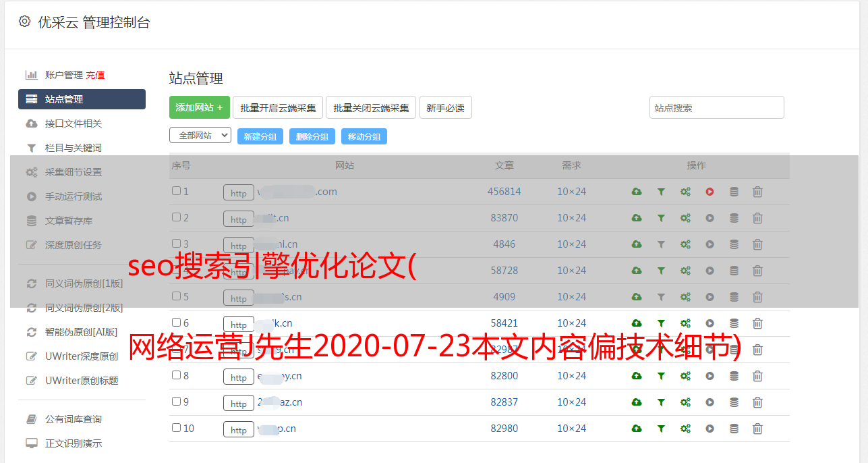Click the 10×24 value in row 10
The width and height of the screenshot is (868, 463).
point(572,429)
